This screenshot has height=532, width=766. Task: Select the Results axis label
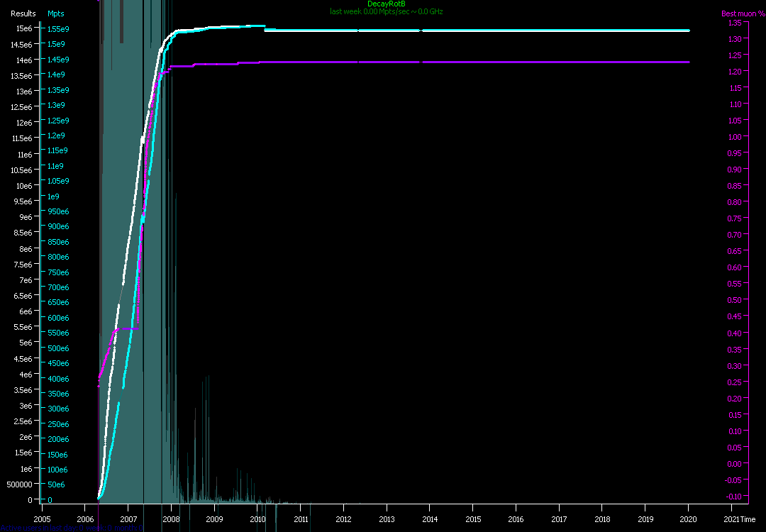click(x=23, y=13)
